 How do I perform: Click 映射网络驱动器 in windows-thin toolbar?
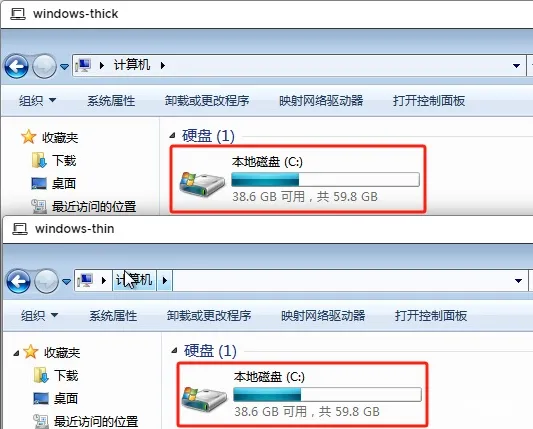coord(323,315)
